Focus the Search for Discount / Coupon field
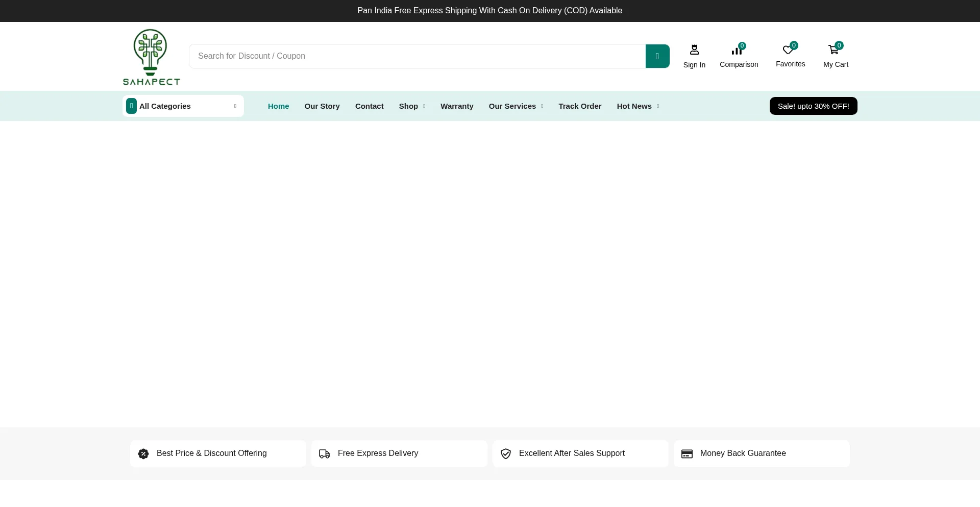 click(416, 56)
